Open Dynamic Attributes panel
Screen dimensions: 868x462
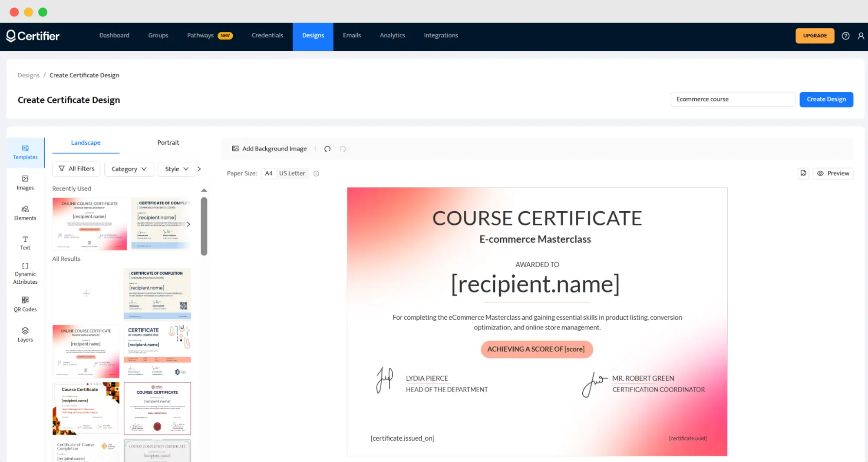pyautogui.click(x=25, y=273)
